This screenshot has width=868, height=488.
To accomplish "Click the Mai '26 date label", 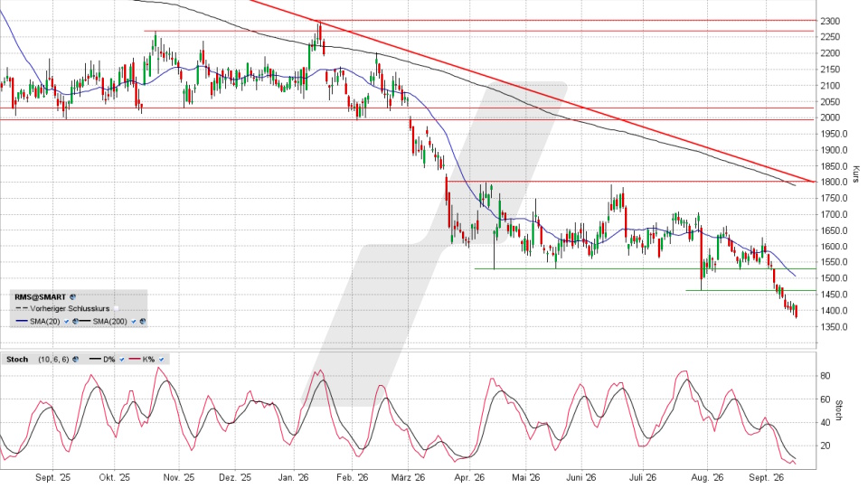I will (526, 477).
